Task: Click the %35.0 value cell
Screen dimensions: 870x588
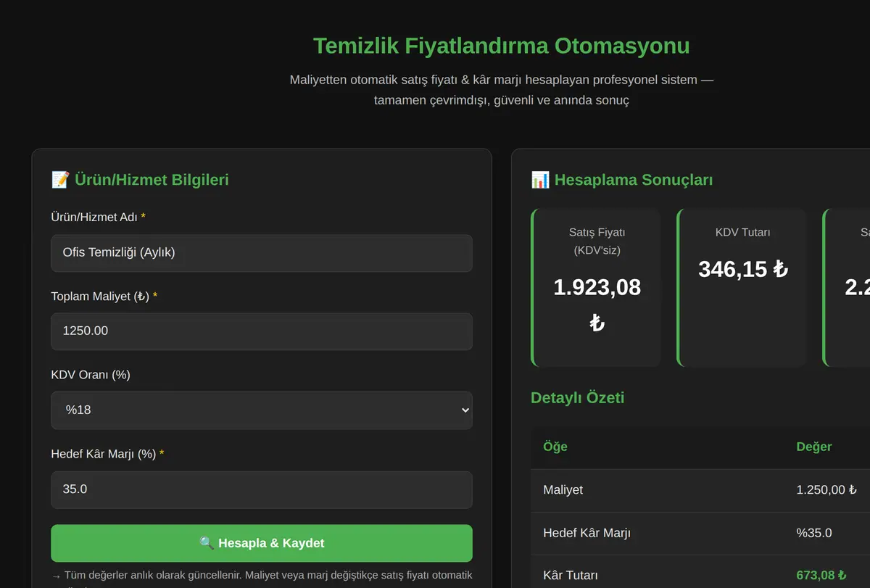Action: pos(814,533)
